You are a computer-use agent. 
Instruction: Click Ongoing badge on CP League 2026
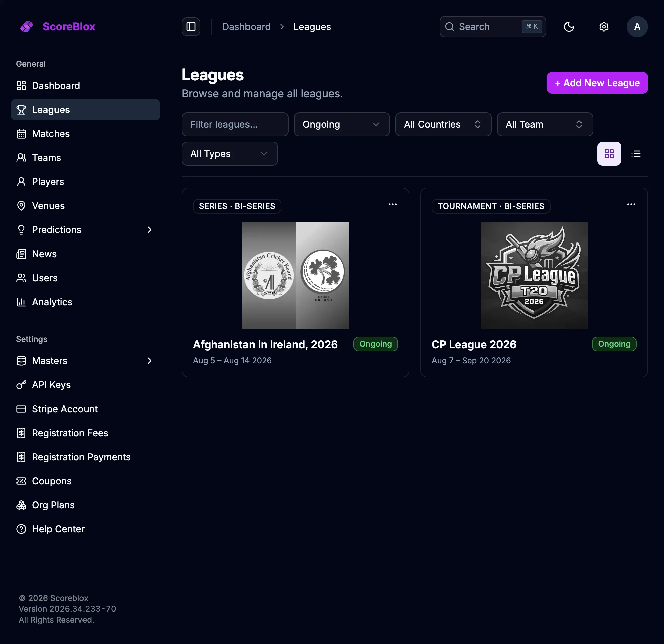614,344
